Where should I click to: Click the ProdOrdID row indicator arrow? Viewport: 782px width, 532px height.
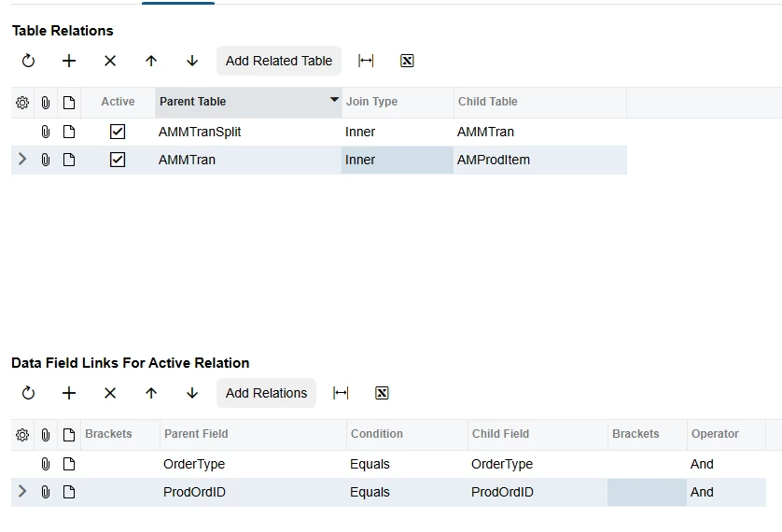(22, 491)
